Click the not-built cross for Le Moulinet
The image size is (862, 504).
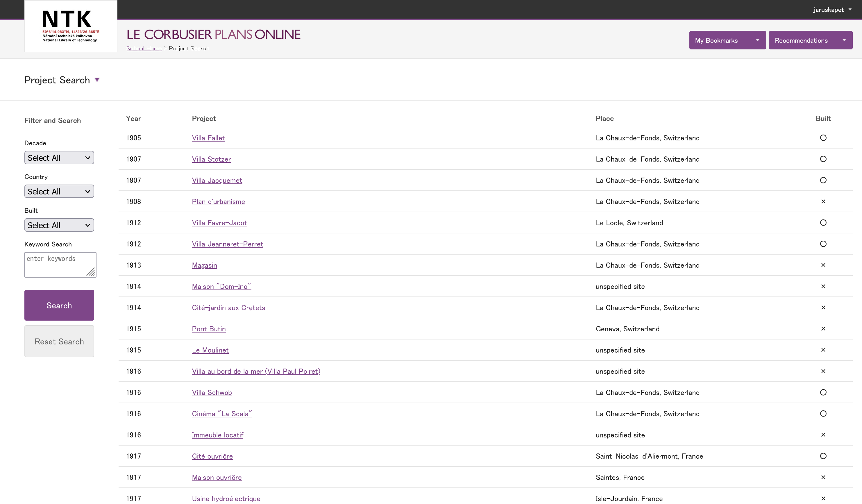(x=823, y=350)
